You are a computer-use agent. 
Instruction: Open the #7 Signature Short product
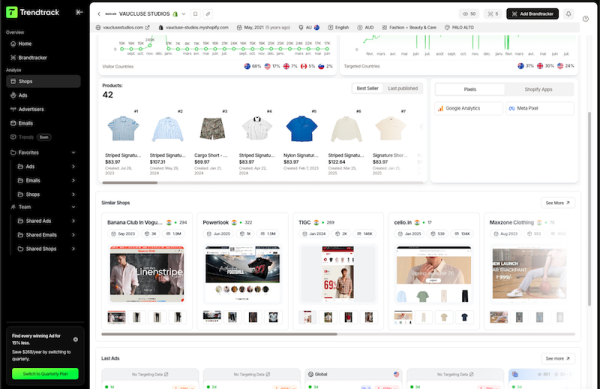(390, 129)
